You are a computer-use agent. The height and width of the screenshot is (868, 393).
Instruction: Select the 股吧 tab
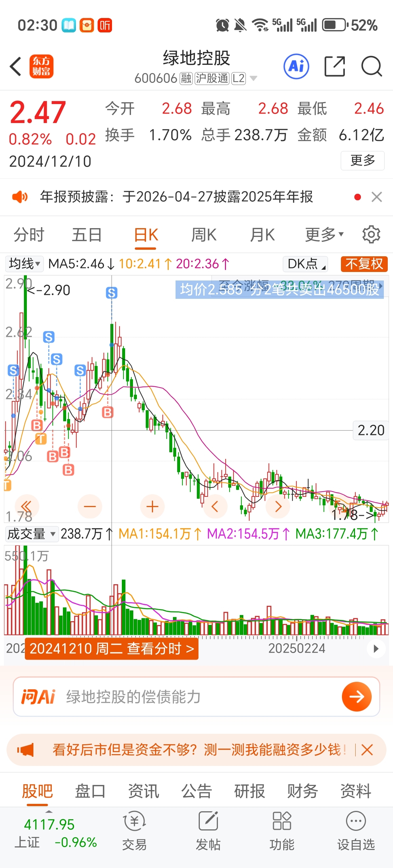coord(37,791)
